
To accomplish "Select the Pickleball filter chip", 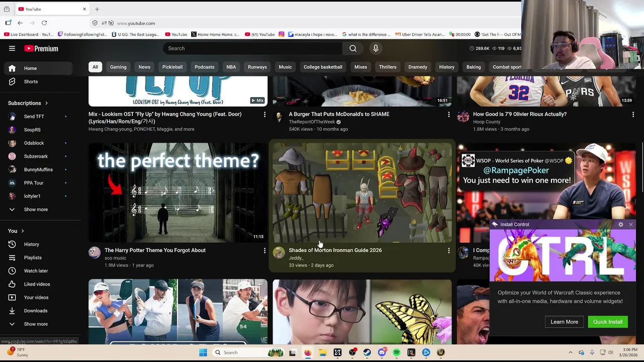I will pos(173,67).
